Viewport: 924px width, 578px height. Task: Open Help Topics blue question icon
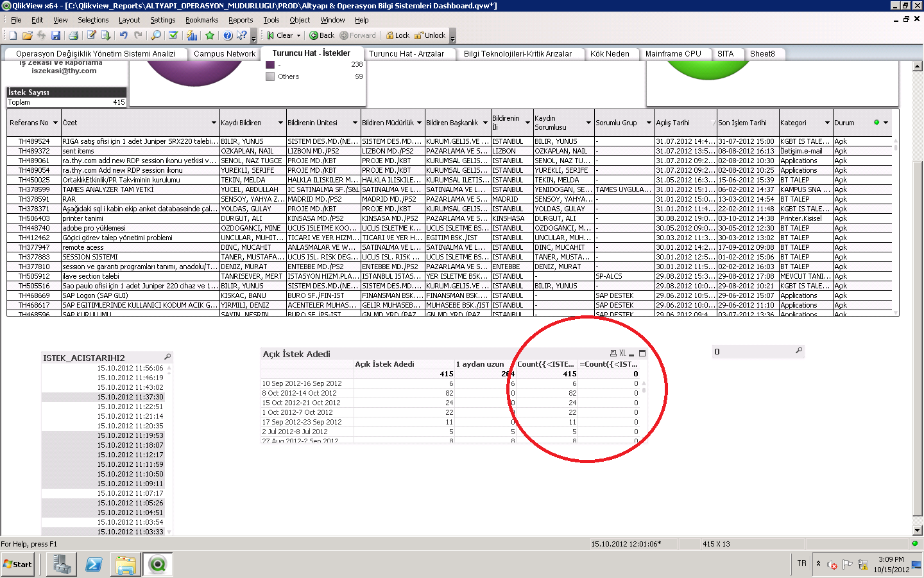tap(228, 35)
